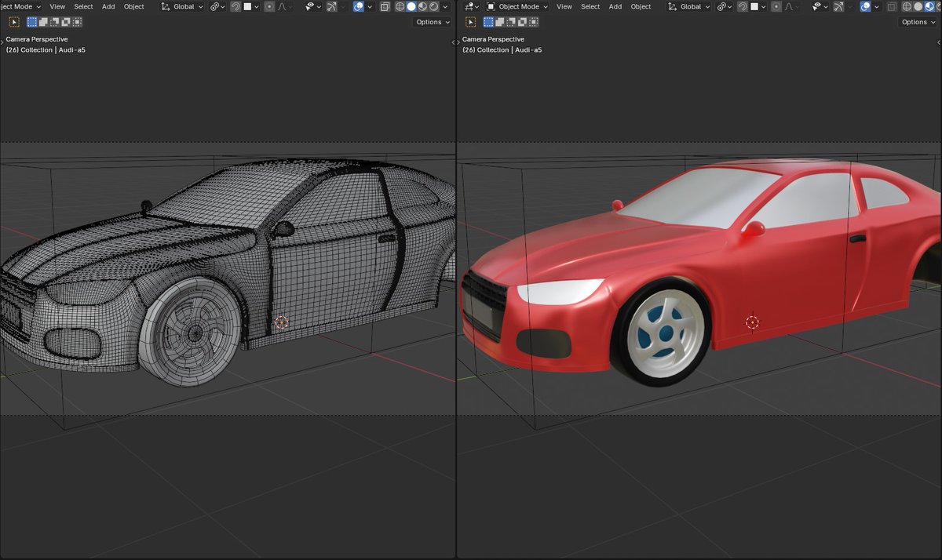Open the editor type selector of right viewport

click(x=469, y=6)
